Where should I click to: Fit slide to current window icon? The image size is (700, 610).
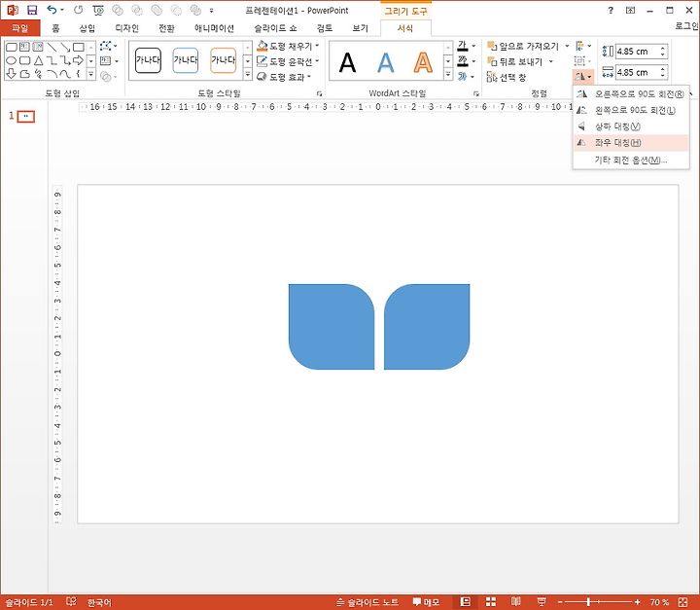point(683,602)
